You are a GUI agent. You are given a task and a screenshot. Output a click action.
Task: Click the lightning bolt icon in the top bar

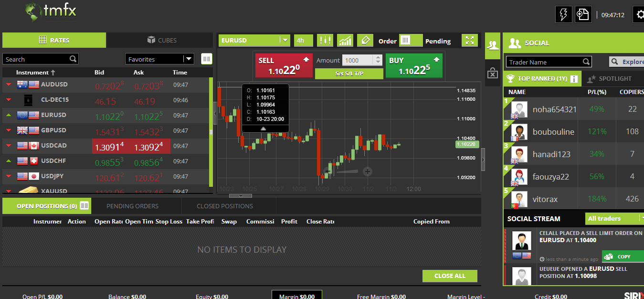[x=563, y=14]
